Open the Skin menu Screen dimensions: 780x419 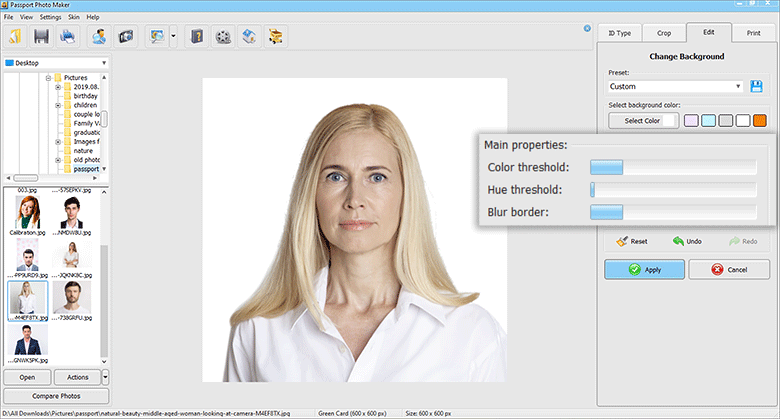[x=74, y=17]
